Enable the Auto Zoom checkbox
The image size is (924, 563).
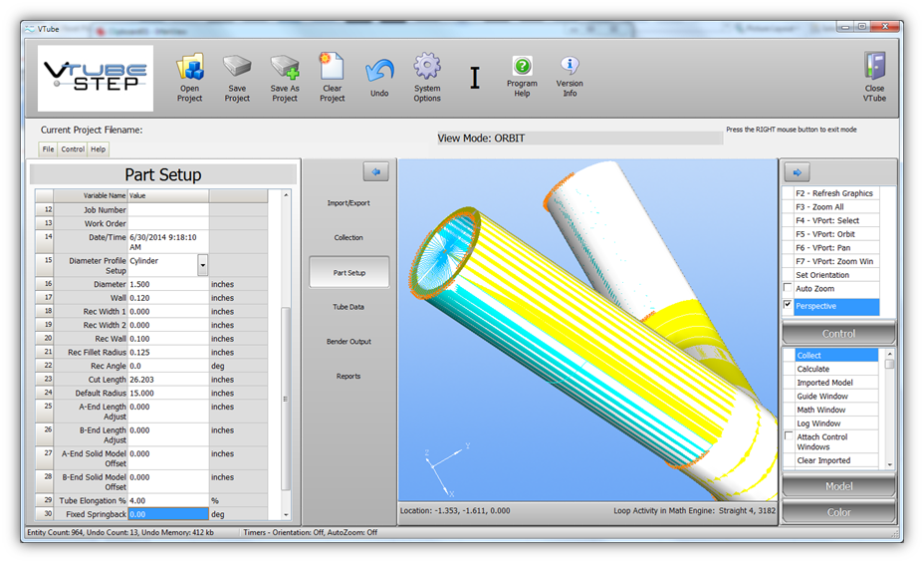(x=789, y=289)
